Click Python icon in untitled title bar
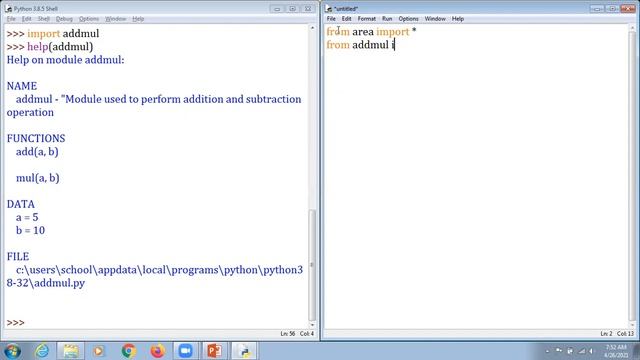 [x=329, y=9]
